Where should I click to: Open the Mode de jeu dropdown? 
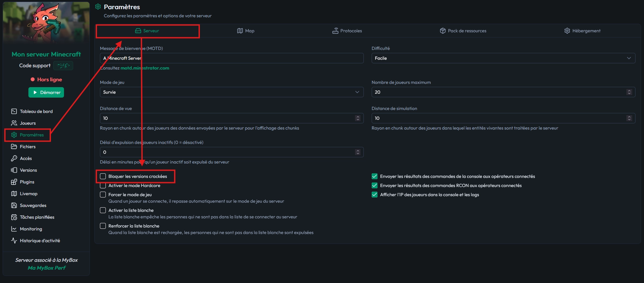(231, 92)
